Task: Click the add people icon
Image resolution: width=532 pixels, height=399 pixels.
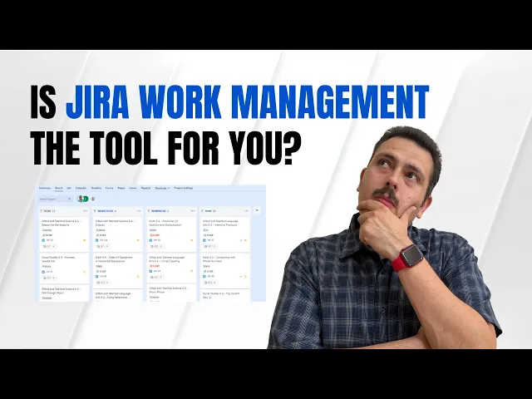Action: [93, 199]
